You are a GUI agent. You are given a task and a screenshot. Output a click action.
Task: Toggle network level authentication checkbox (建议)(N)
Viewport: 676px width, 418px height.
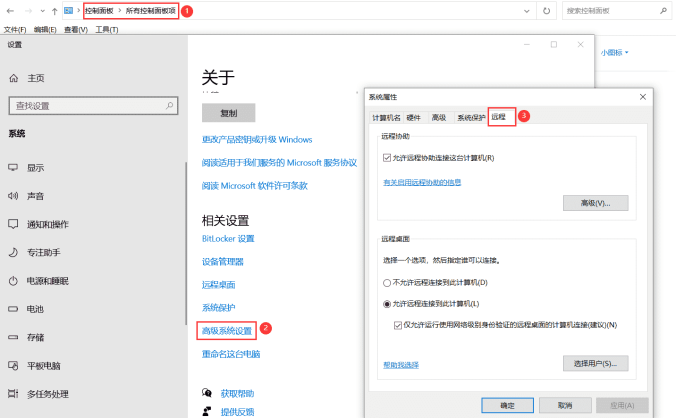click(x=397, y=325)
